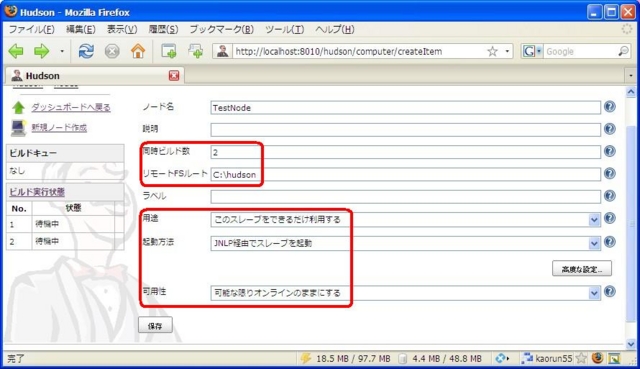Show help for ノード名 field
This screenshot has height=369, width=640.
(x=610, y=107)
